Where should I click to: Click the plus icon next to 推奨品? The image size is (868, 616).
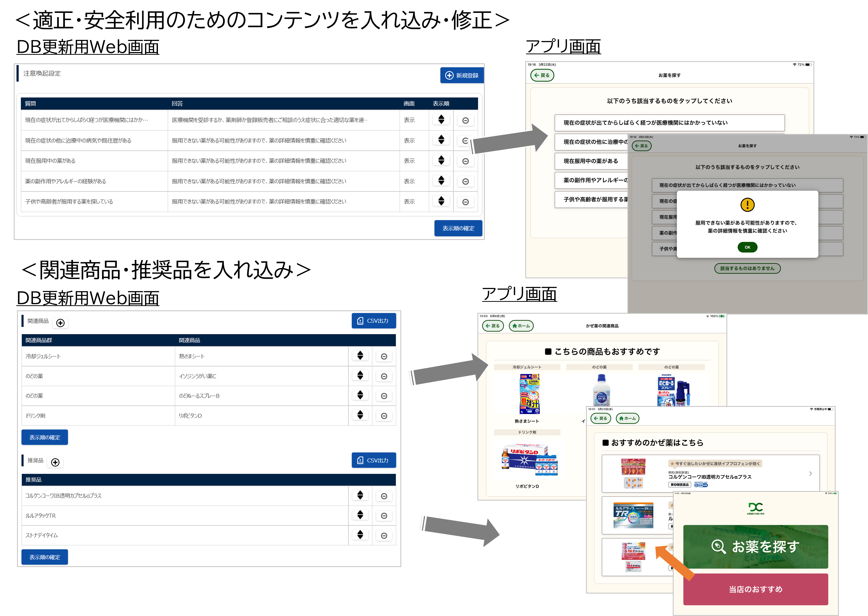[x=56, y=462]
